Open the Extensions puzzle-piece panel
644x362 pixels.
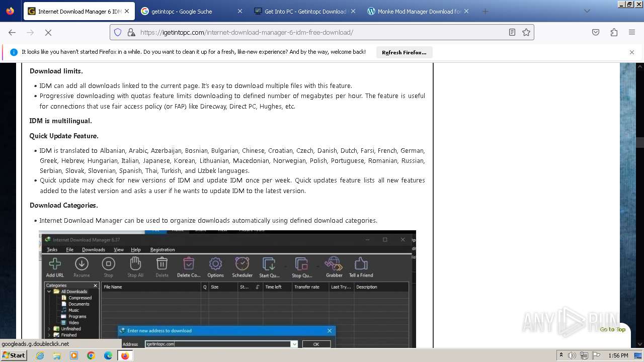[614, 32]
